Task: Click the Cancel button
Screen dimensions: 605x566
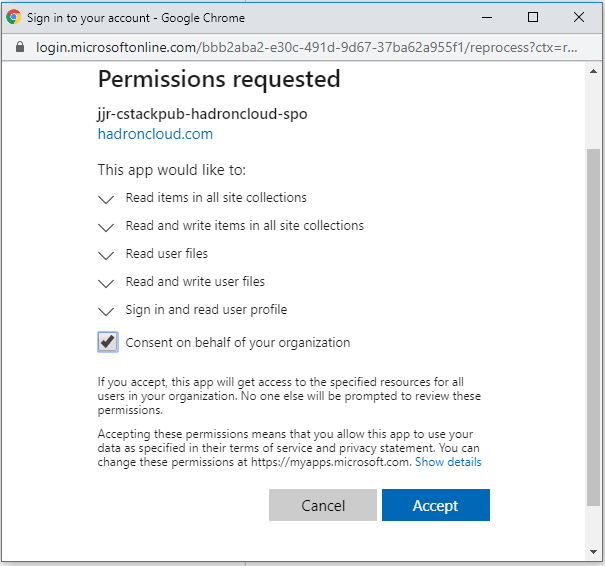Action: tap(323, 505)
